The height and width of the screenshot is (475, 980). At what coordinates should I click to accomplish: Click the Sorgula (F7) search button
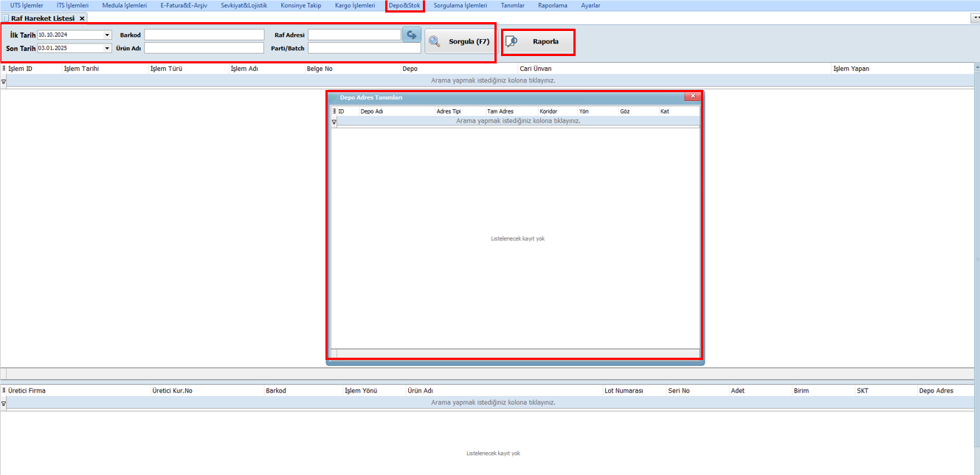(459, 42)
